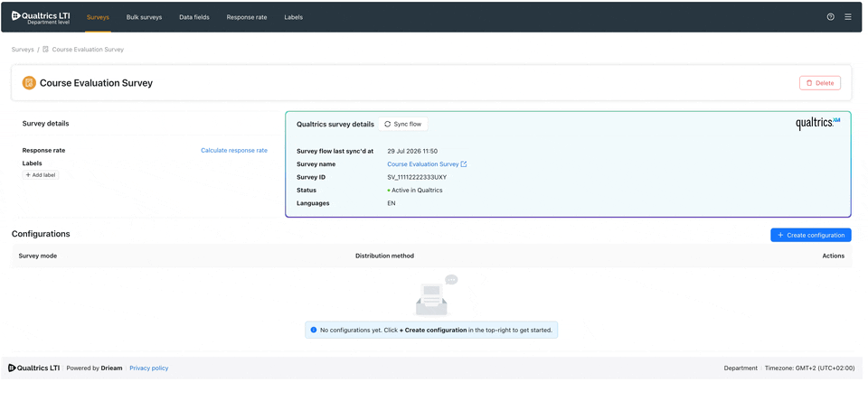The width and height of the screenshot is (868, 410).
Task: Delete the Course Evaluation Survey
Action: tap(820, 83)
